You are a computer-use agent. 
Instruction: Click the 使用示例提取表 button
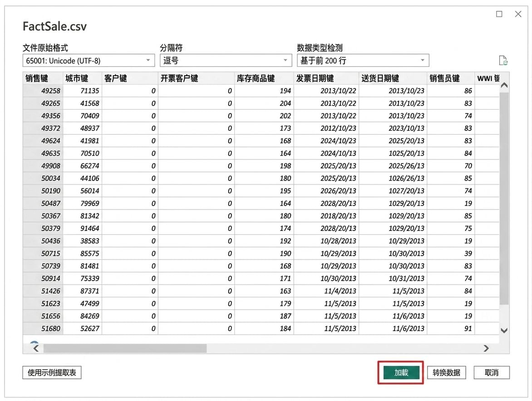point(52,372)
